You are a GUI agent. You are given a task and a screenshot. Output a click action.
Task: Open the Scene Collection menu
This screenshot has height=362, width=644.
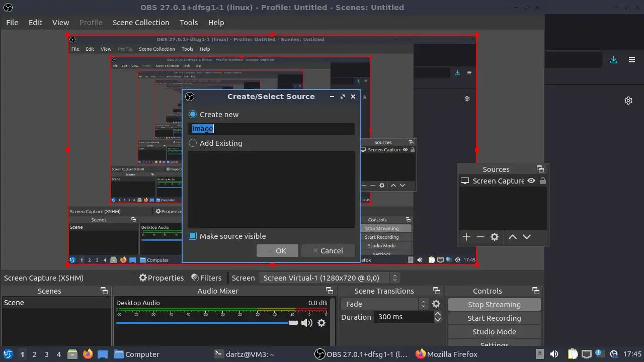(x=141, y=22)
